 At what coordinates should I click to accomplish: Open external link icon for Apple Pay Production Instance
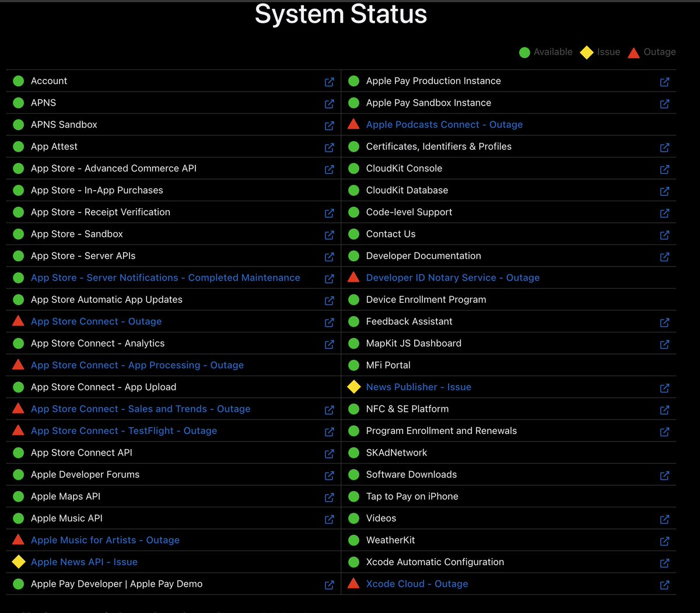point(664,82)
